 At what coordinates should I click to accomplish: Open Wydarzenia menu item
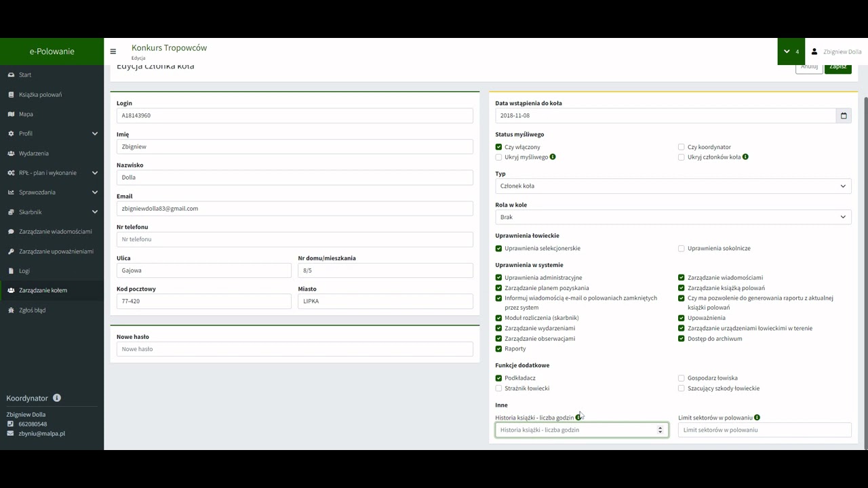click(52, 153)
